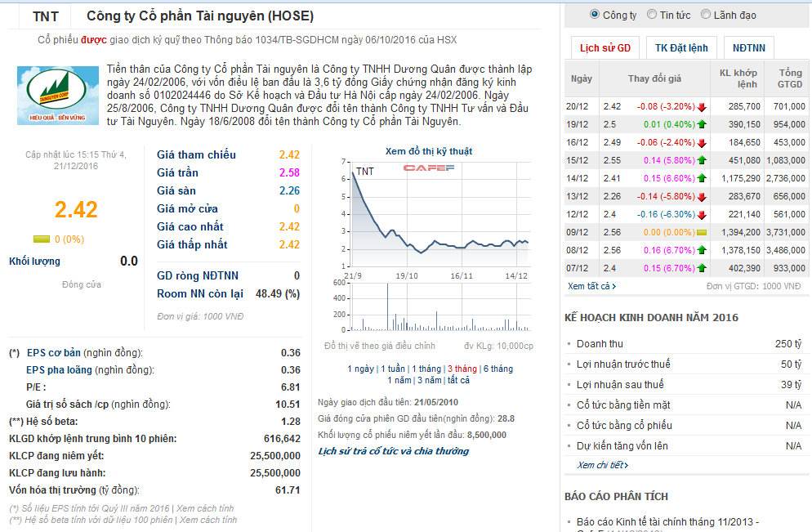Select the Tin tức radio button
812x532 pixels.
tap(652, 15)
